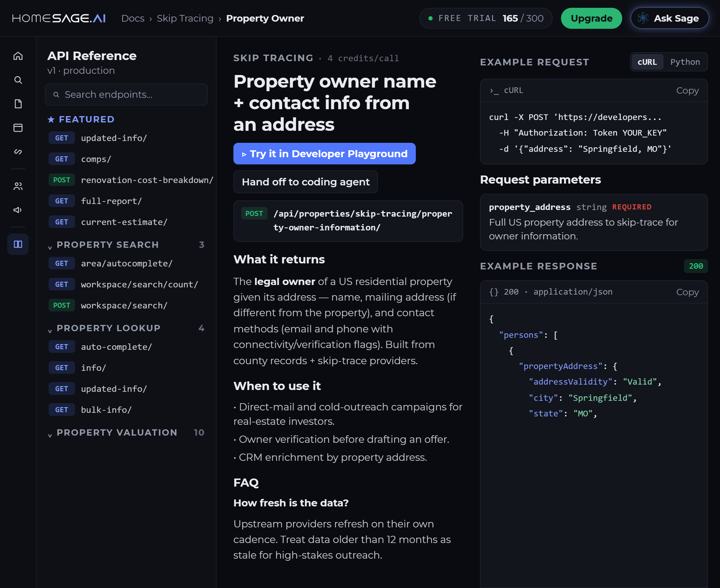Open the home icon in sidebar
The width and height of the screenshot is (720, 588).
pyautogui.click(x=18, y=56)
